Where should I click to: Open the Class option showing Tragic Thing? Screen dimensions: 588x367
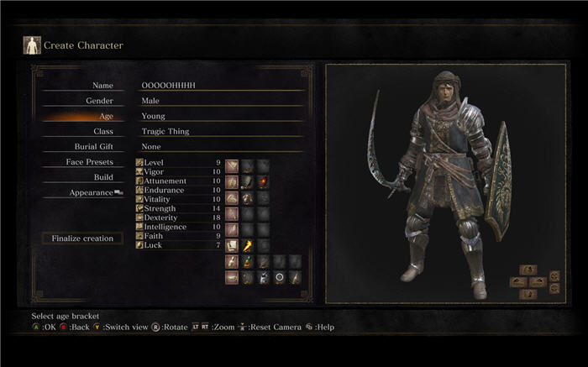click(x=221, y=132)
